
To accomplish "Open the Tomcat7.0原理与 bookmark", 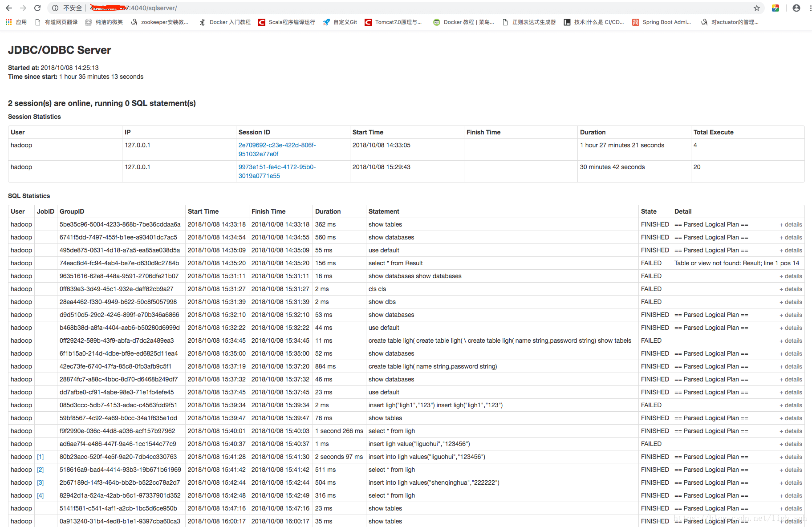I will [393, 22].
